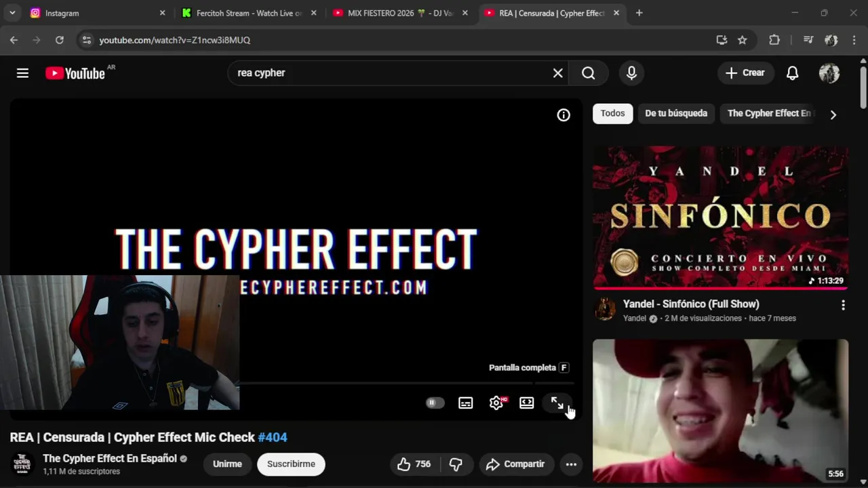The height and width of the screenshot is (488, 868).
Task: Click the address bar URL
Action: pyautogui.click(x=175, y=41)
